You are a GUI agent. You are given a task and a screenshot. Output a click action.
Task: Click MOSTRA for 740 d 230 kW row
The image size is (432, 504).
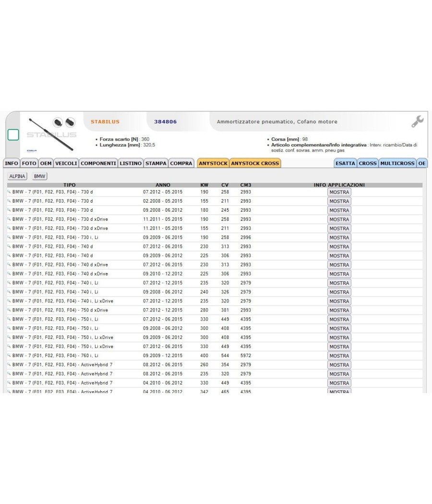[x=339, y=247]
